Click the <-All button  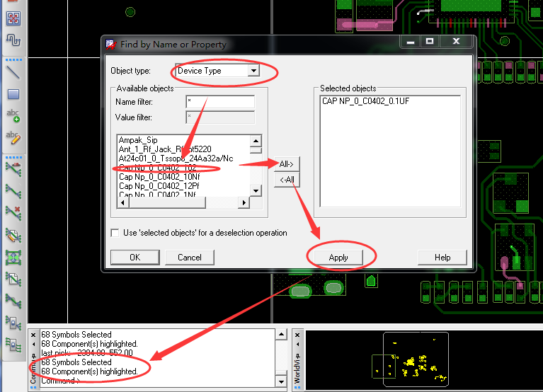287,180
